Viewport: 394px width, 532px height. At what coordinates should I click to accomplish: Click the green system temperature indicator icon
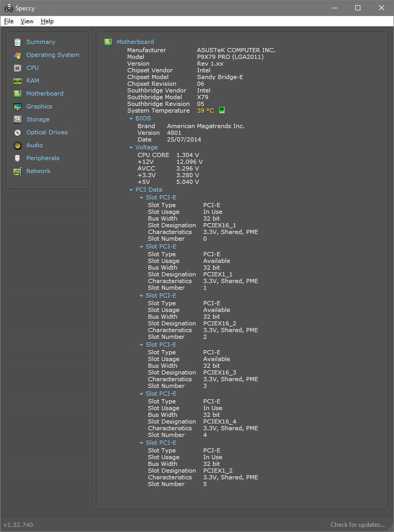tap(222, 110)
